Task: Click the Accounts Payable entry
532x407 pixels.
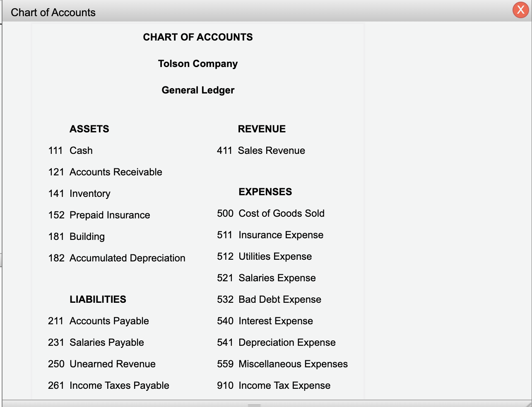Action: pos(98,321)
